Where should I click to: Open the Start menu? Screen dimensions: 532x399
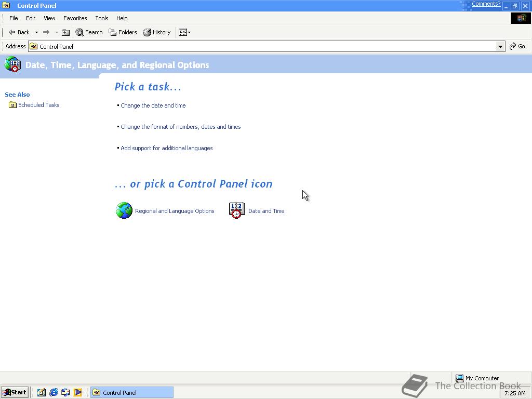14,392
